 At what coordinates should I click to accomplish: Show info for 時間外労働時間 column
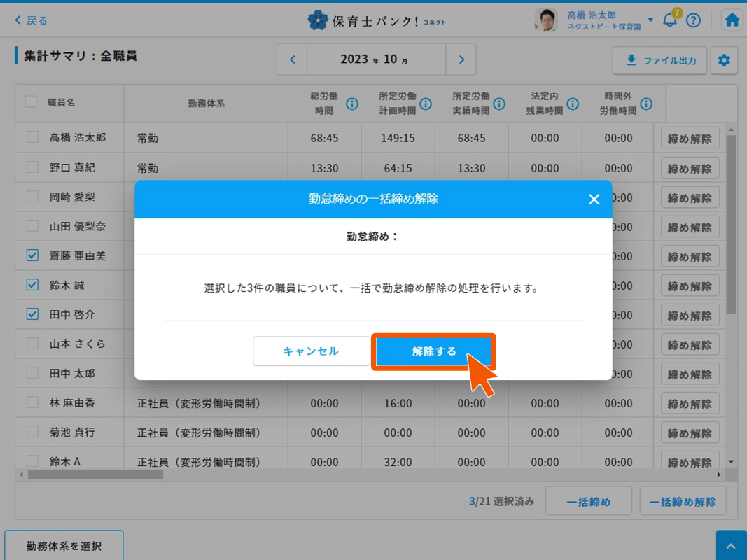646,104
